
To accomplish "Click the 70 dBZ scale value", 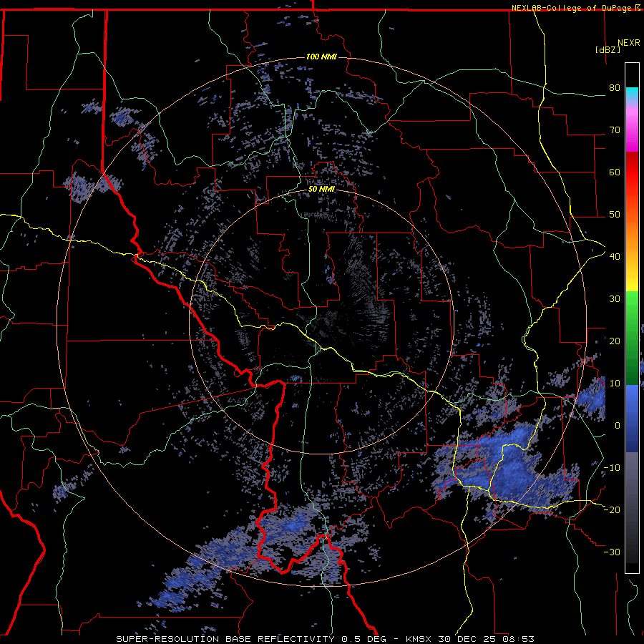I will tap(615, 130).
